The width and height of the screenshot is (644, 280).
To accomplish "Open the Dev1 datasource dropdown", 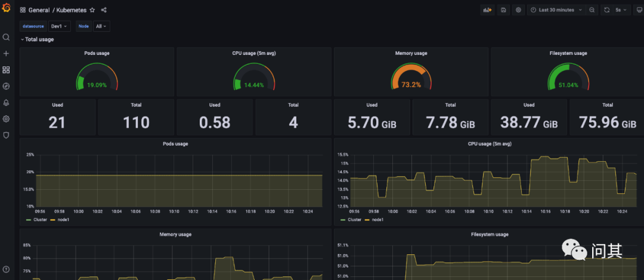I will pos(60,26).
